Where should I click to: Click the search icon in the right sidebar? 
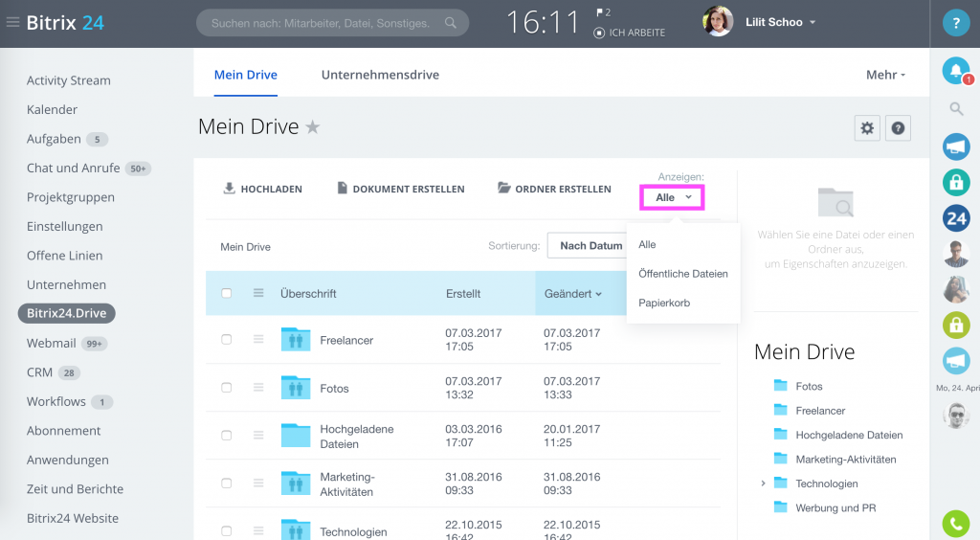(x=956, y=109)
